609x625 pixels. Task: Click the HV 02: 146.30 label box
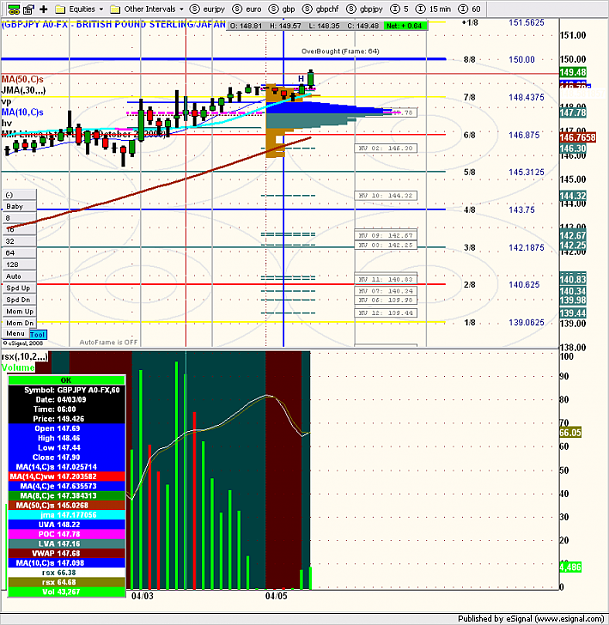click(386, 148)
